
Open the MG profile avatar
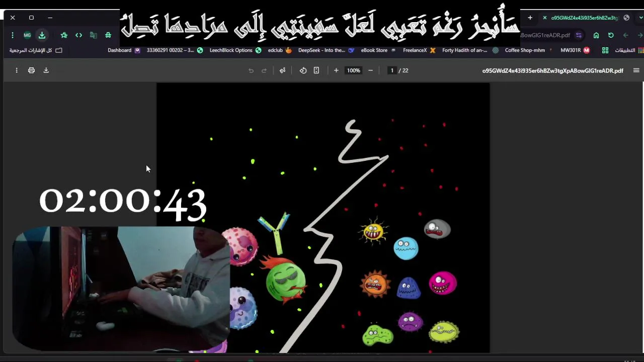pos(27,35)
